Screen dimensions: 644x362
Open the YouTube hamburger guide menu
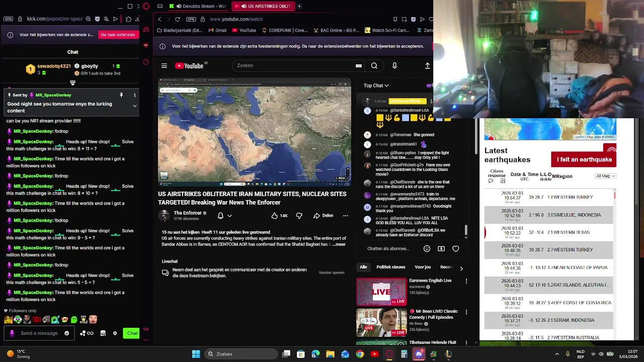click(x=164, y=65)
